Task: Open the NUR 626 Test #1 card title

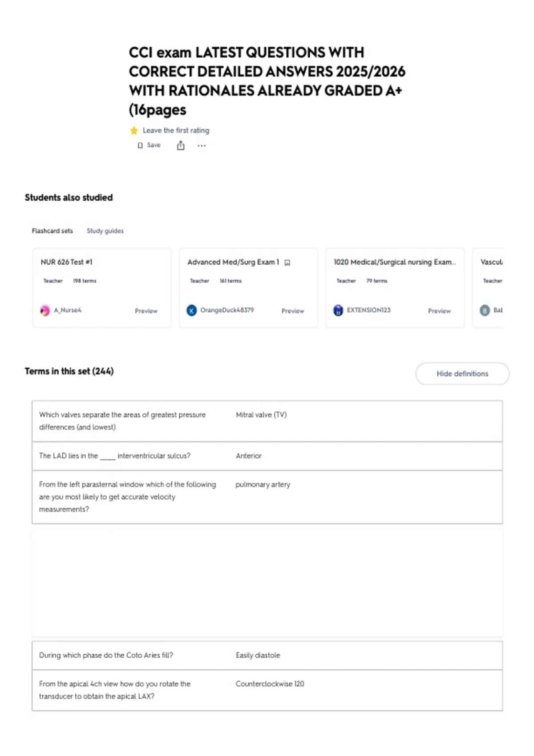Action: pyautogui.click(x=66, y=262)
